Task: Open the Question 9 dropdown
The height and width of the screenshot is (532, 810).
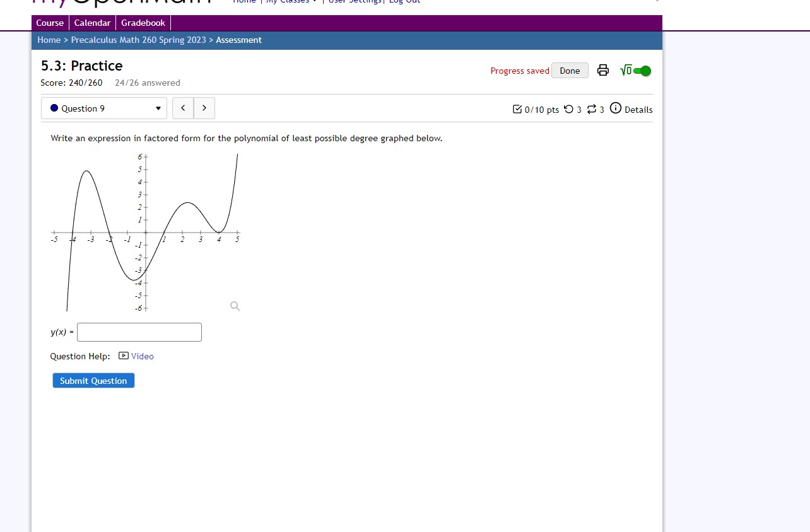Action: (x=103, y=108)
